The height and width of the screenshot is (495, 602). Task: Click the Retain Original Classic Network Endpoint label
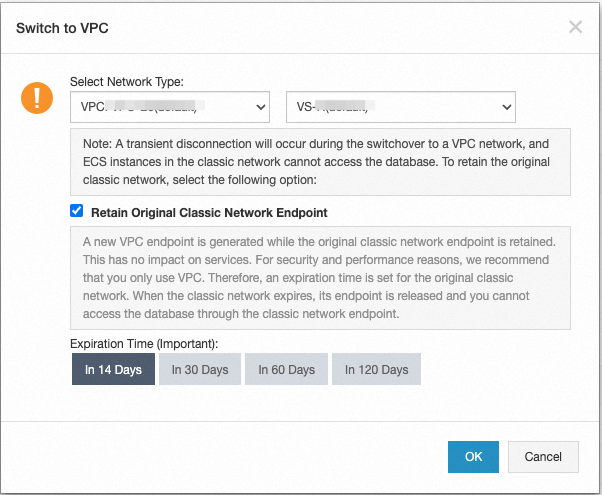point(209,213)
